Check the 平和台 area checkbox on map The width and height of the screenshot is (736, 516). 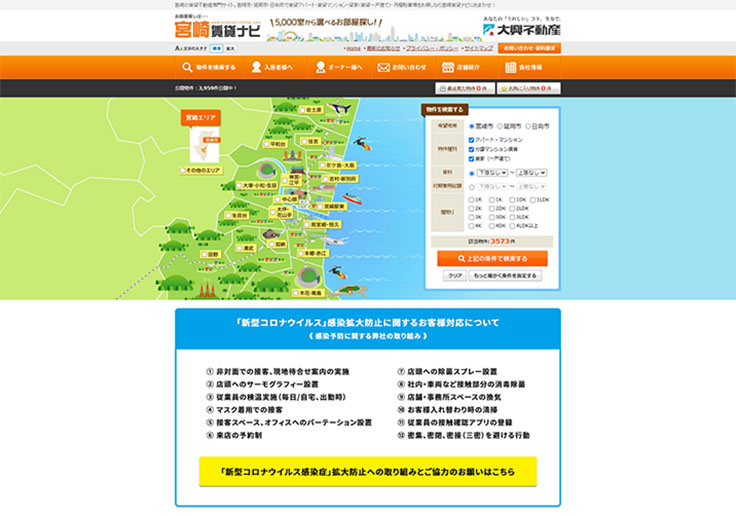(267, 144)
